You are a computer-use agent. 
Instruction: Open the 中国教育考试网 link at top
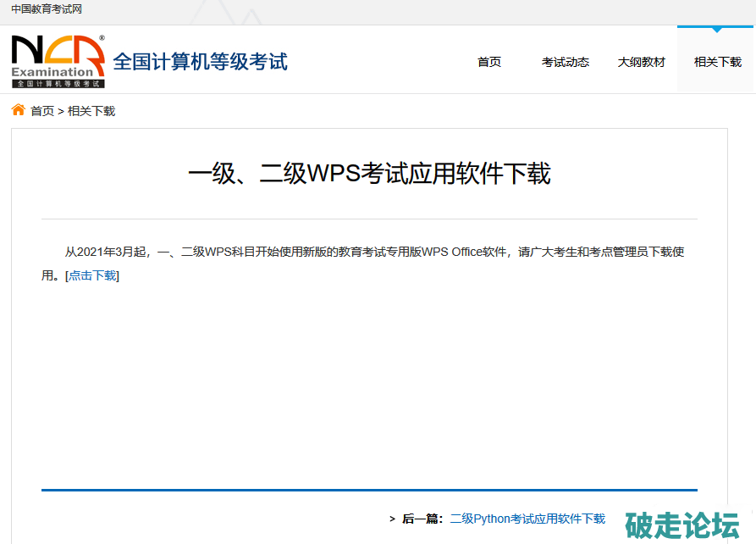[47, 9]
